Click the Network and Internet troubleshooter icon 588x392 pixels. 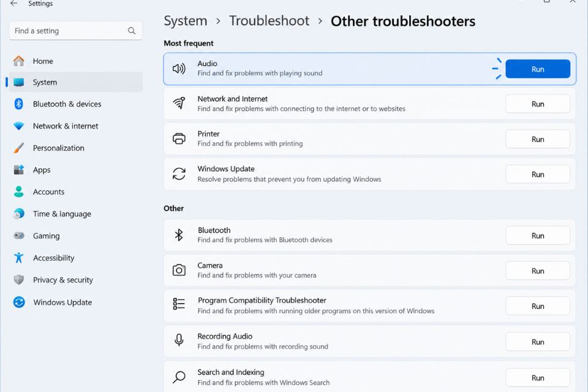[x=179, y=103]
